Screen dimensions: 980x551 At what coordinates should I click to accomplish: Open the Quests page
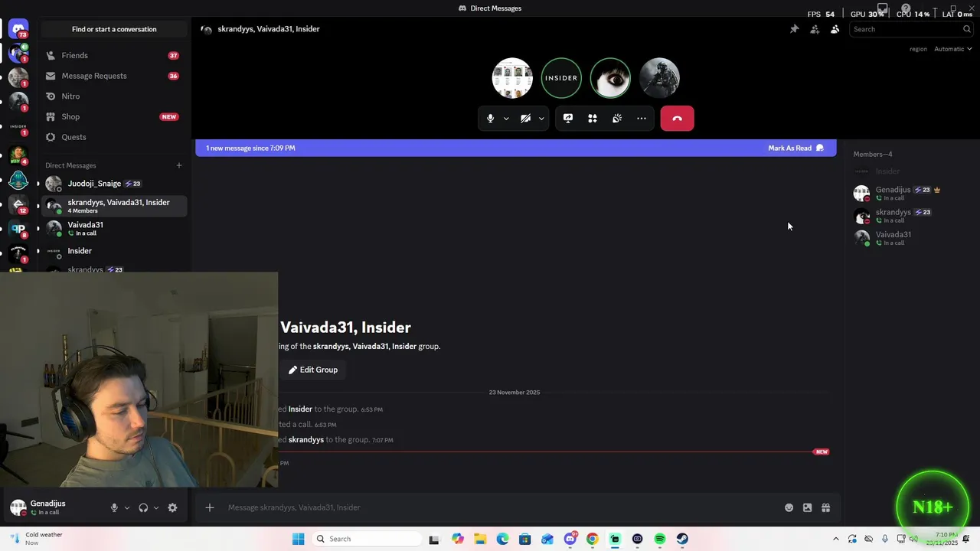coord(113,137)
